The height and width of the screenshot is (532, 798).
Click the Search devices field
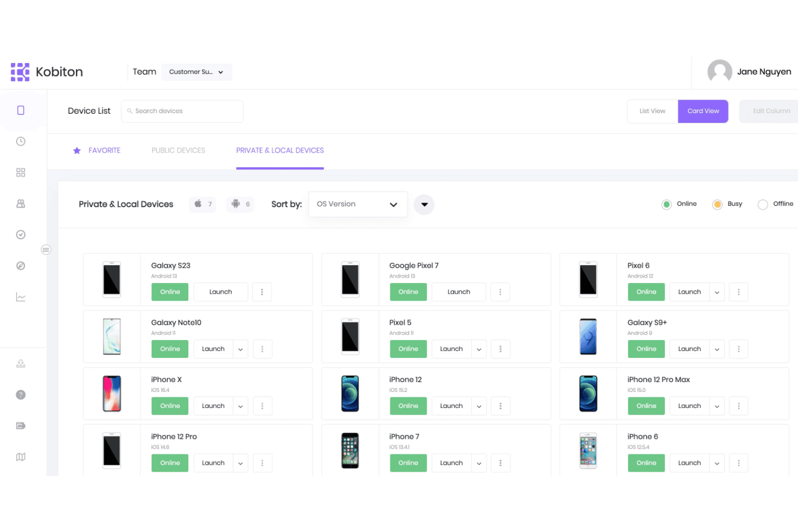(182, 111)
